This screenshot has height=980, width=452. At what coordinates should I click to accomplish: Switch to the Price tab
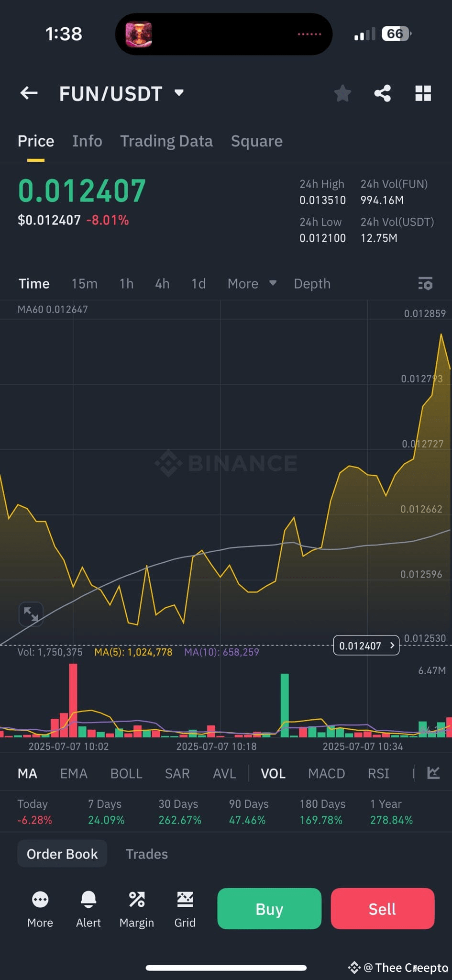[x=36, y=141]
